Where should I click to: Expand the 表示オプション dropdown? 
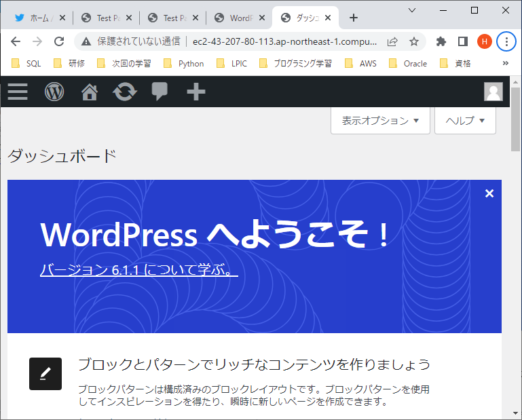click(x=380, y=121)
